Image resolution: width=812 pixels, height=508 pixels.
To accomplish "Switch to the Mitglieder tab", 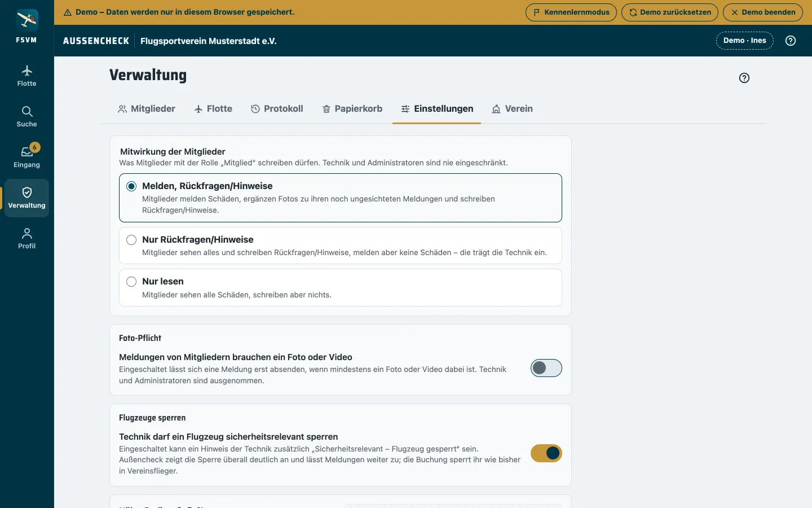I will 147,109.
